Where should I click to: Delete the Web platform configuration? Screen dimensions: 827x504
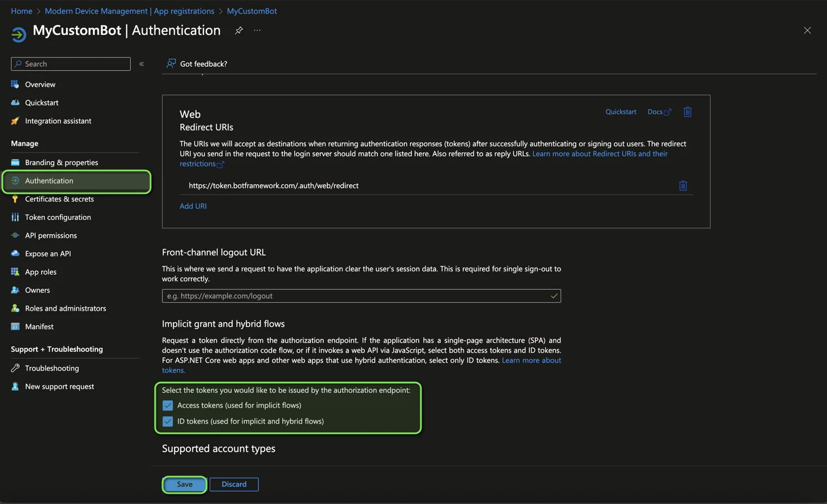coord(687,112)
